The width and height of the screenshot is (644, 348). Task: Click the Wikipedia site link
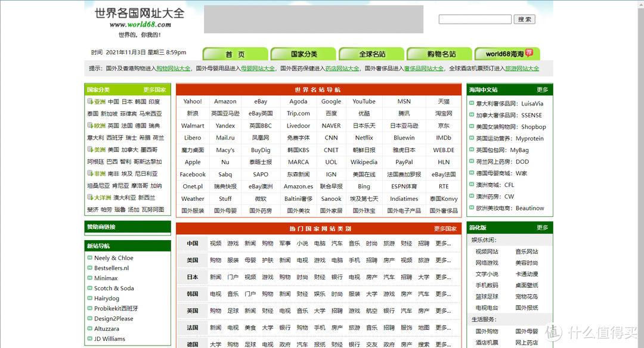(364, 162)
